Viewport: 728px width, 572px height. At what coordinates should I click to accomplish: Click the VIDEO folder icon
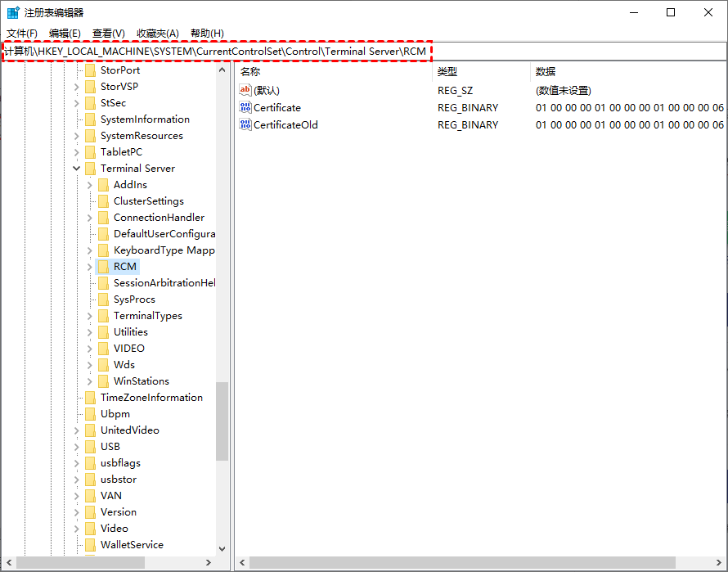coord(104,349)
